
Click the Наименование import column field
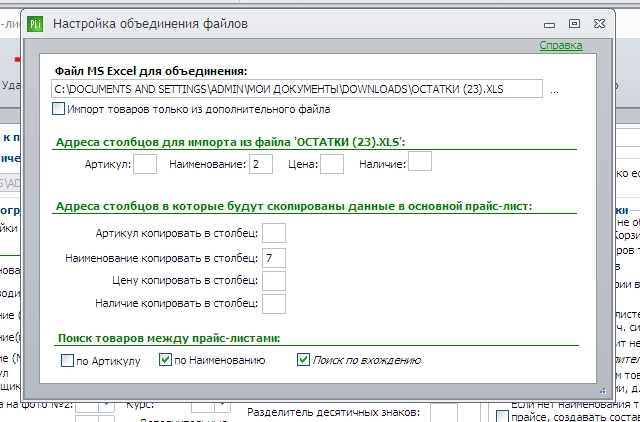pos(261,164)
